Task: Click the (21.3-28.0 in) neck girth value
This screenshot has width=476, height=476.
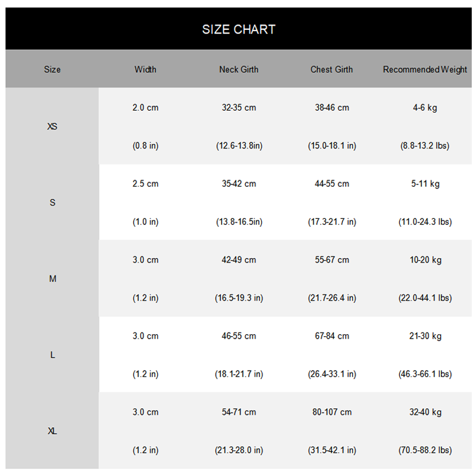Action: coord(239,450)
